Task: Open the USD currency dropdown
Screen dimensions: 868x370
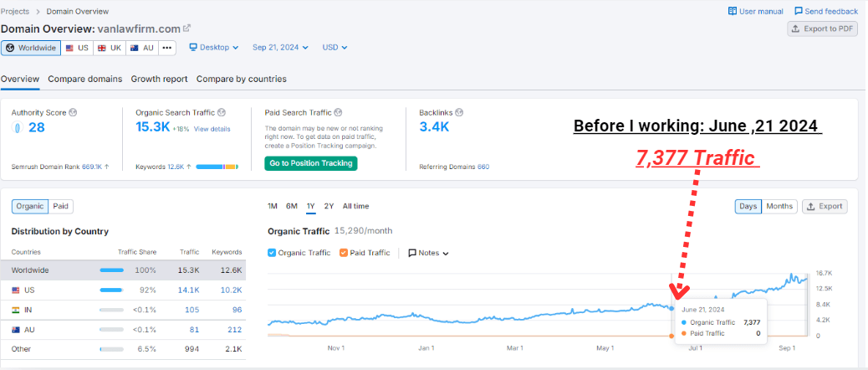Action: [334, 48]
